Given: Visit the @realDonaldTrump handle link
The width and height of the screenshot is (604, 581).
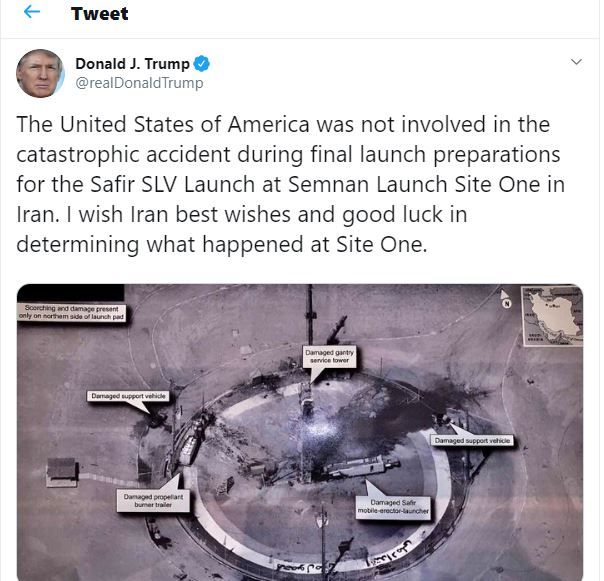Looking at the screenshot, I should (x=139, y=83).
